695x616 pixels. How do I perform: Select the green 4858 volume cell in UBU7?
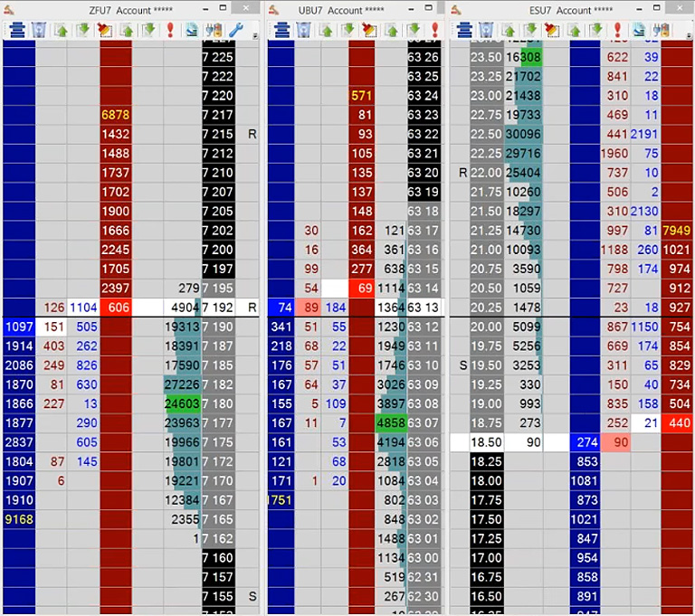[x=389, y=422]
